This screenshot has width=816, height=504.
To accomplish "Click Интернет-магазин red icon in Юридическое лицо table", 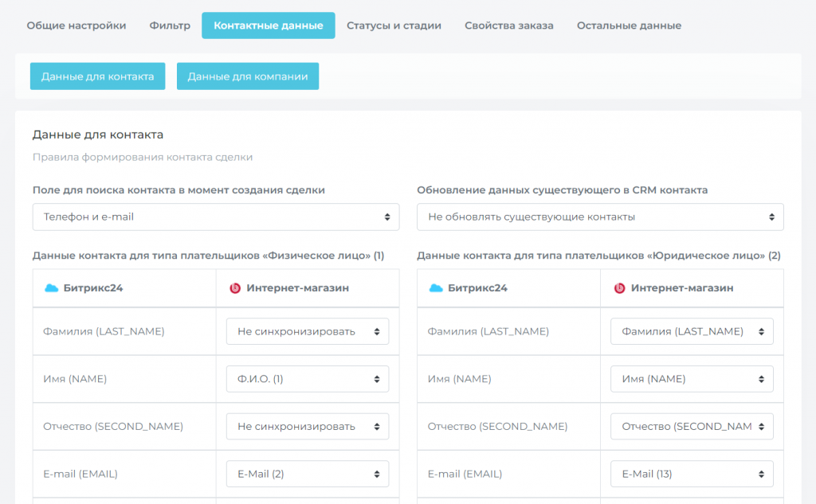I will [x=619, y=287].
